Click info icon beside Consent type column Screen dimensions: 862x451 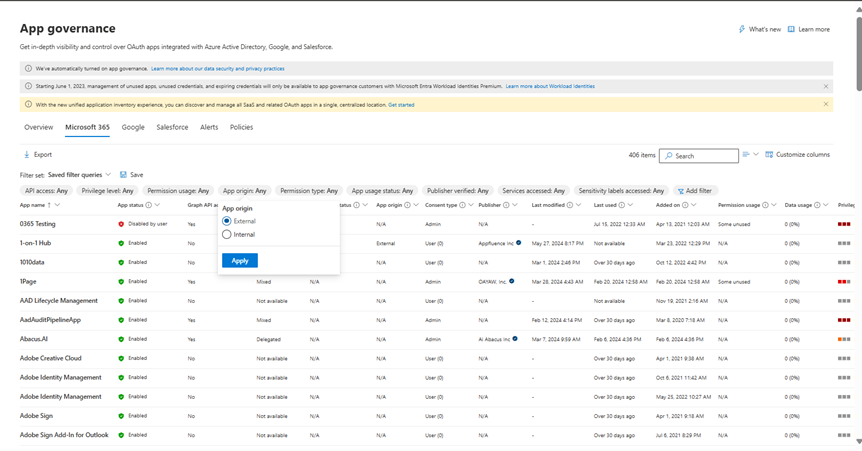(x=462, y=205)
